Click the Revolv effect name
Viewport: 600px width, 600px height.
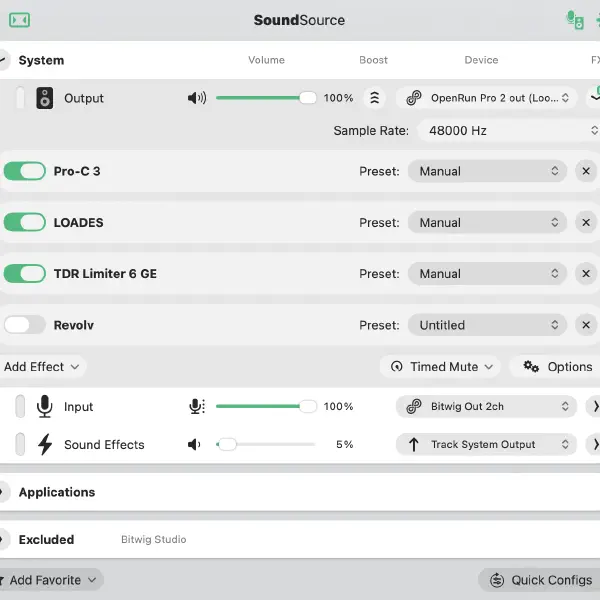[73, 325]
